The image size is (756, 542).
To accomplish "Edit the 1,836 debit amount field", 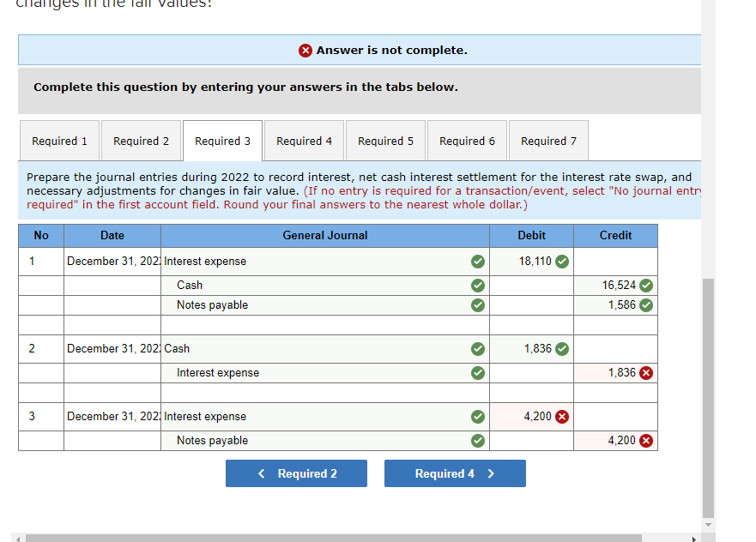I will tap(531, 348).
